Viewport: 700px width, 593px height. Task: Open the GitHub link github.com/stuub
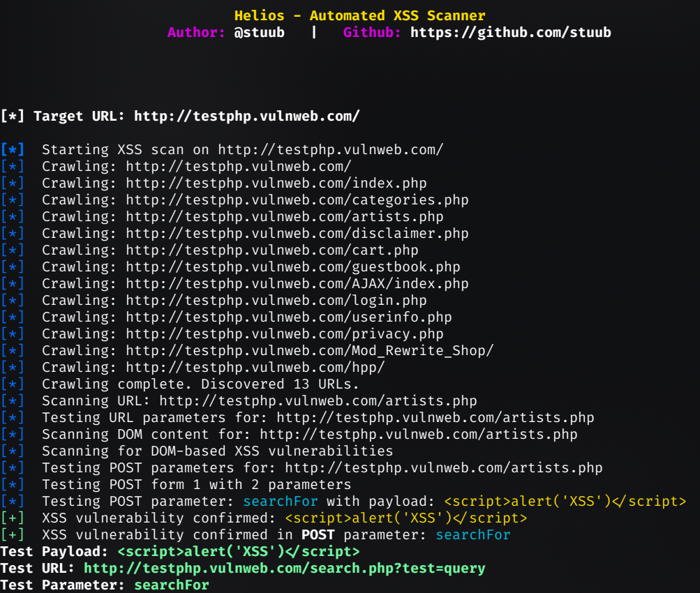tap(510, 32)
